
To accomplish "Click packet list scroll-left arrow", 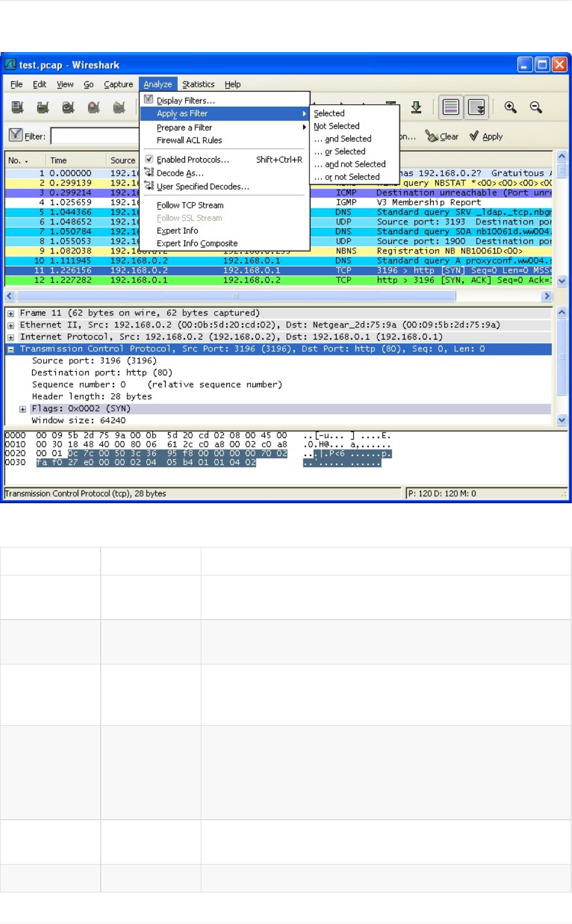I will [10, 296].
